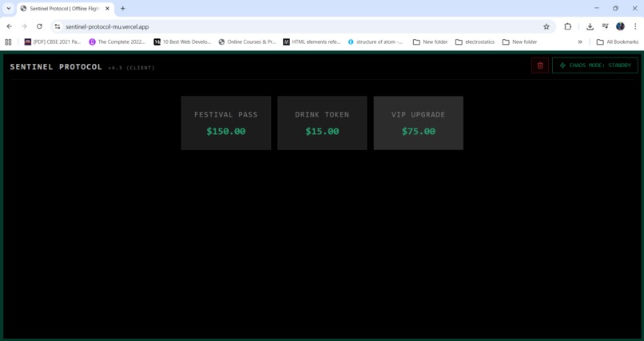This screenshot has height=341, width=644.
Task: Reload the page
Action: coord(39,26)
